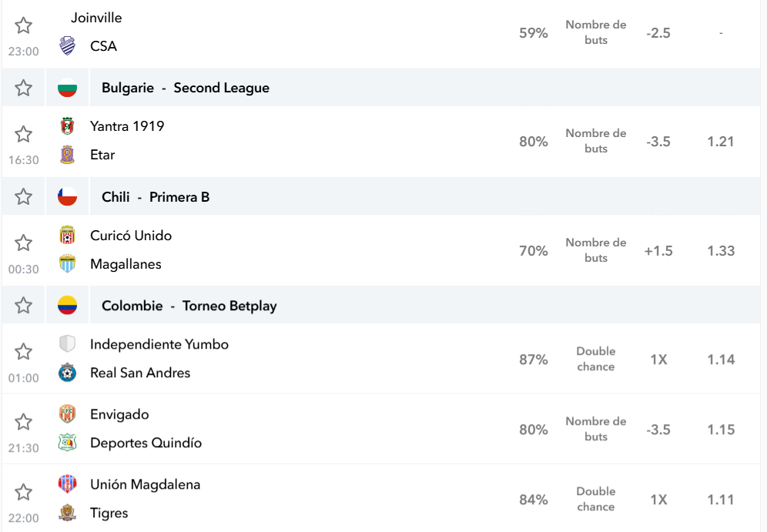767x532 pixels.
Task: Click the Unión Magdalena club crest
Action: click(x=68, y=484)
